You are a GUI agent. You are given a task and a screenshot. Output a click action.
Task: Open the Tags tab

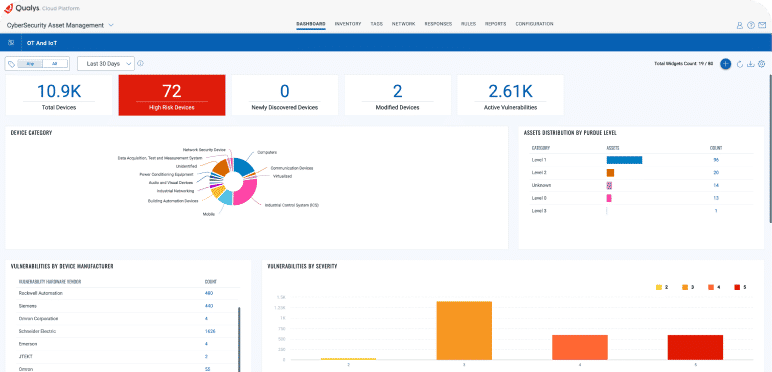[x=376, y=24]
